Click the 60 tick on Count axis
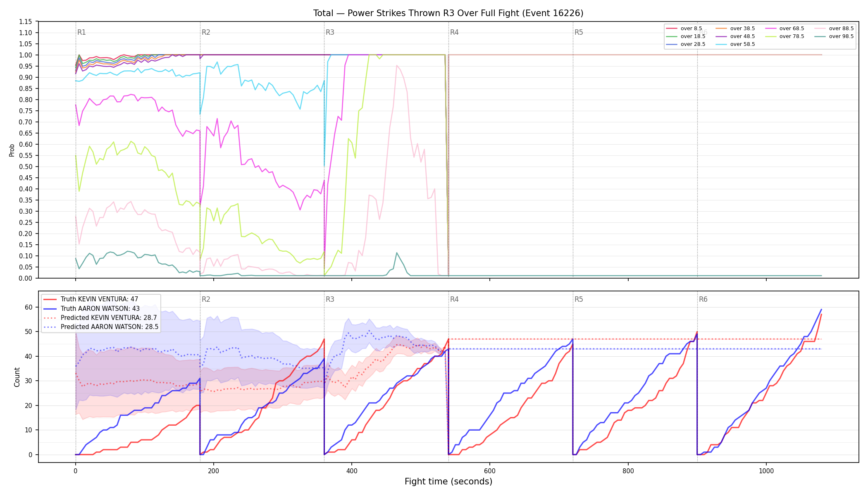Image resolution: width=868 pixels, height=496 pixels. click(29, 307)
